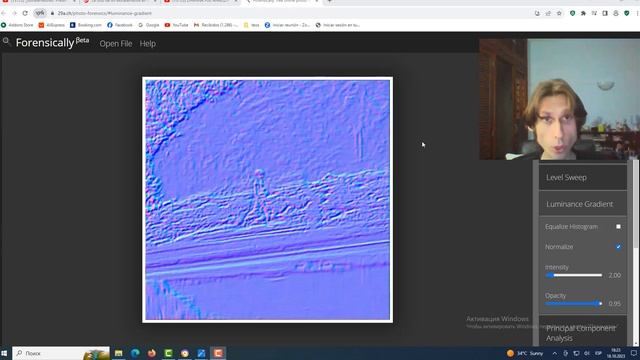
Task: Open the Gmail Recibidos bookmark
Action: pyautogui.click(x=216, y=25)
